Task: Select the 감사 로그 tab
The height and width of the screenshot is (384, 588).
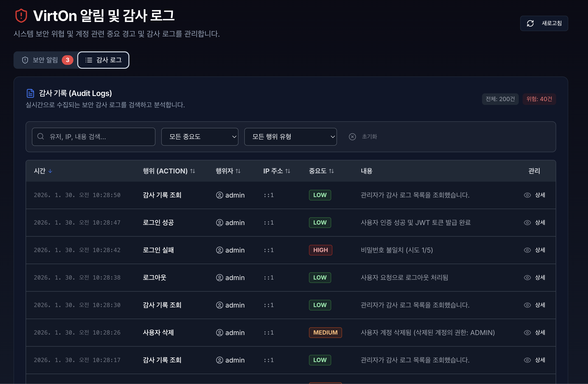Action: click(103, 60)
